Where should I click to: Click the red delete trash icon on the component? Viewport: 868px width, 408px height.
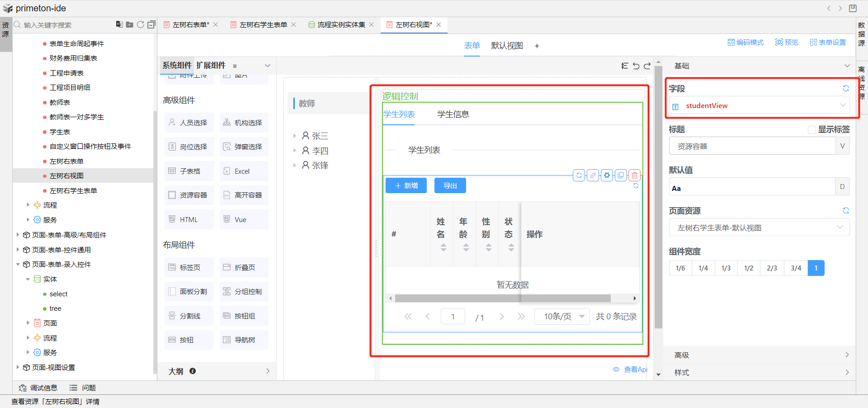[635, 175]
